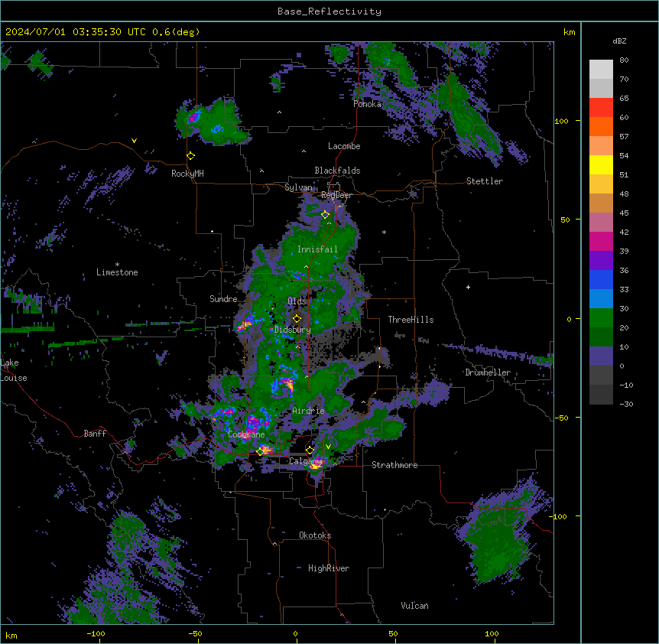The image size is (659, 644).
Task: Click the Sylvan label on map
Action: click(298, 187)
